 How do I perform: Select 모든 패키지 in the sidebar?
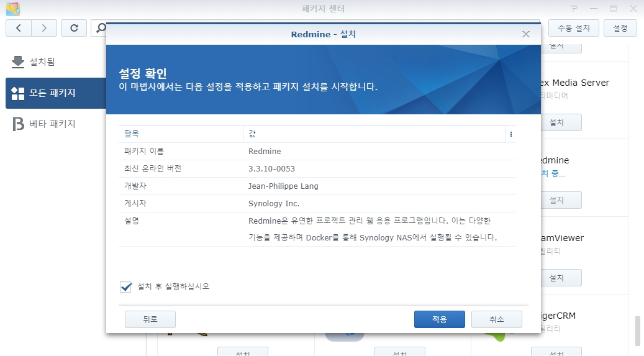pyautogui.click(x=56, y=93)
